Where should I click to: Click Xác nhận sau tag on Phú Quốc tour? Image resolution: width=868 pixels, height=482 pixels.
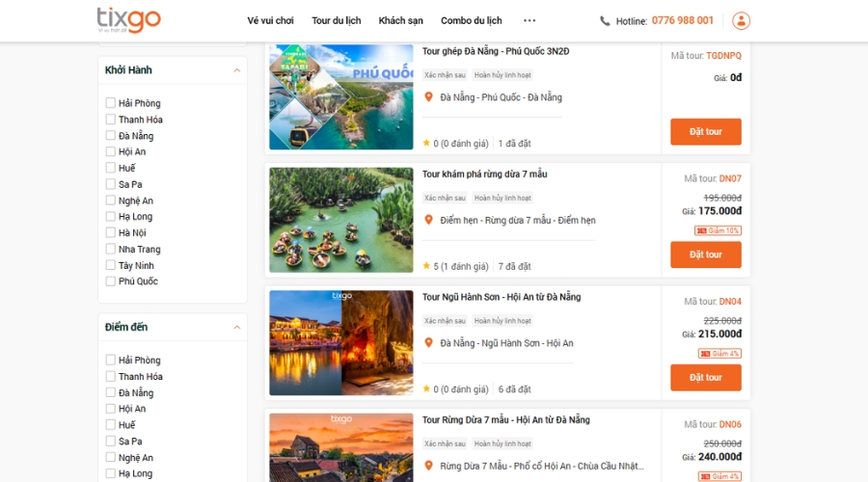click(x=445, y=74)
